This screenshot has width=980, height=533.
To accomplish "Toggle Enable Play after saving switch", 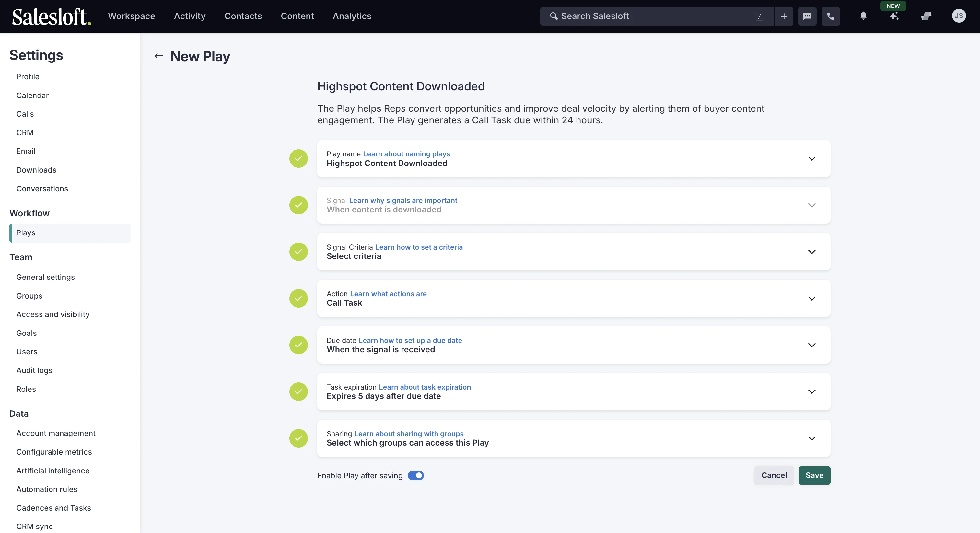I will tap(415, 476).
